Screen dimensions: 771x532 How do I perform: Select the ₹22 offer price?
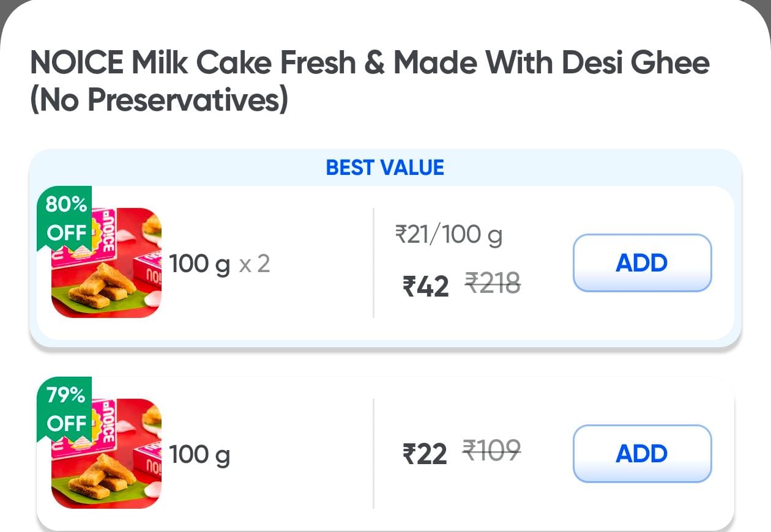pos(425,454)
